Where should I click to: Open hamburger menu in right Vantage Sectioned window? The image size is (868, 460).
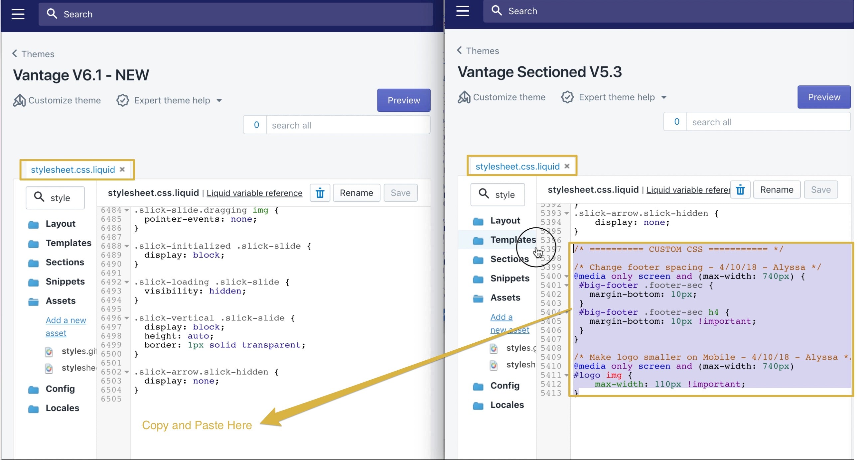[x=462, y=11]
